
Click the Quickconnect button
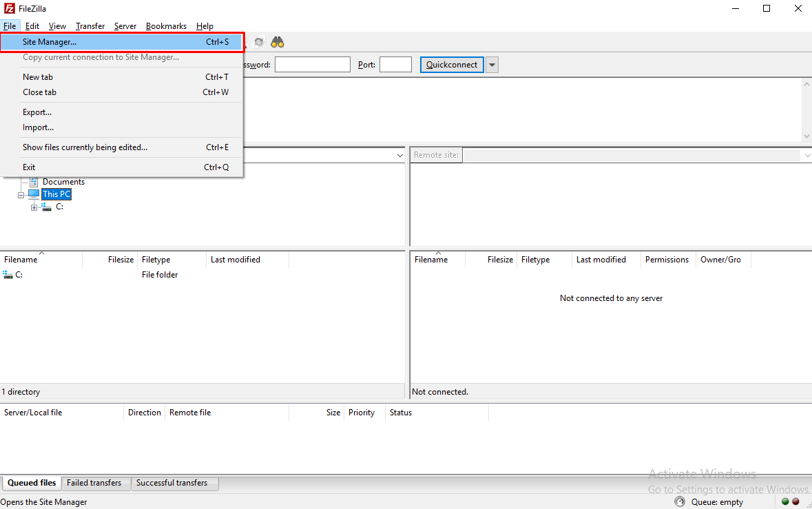coord(452,65)
